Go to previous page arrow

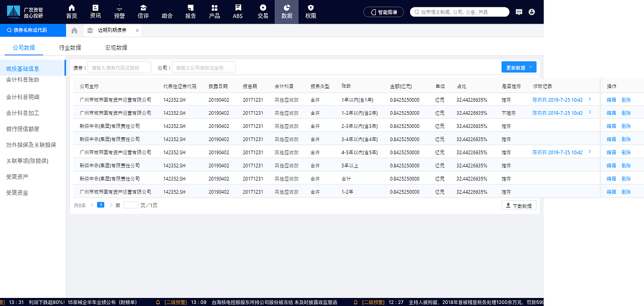coord(92,205)
